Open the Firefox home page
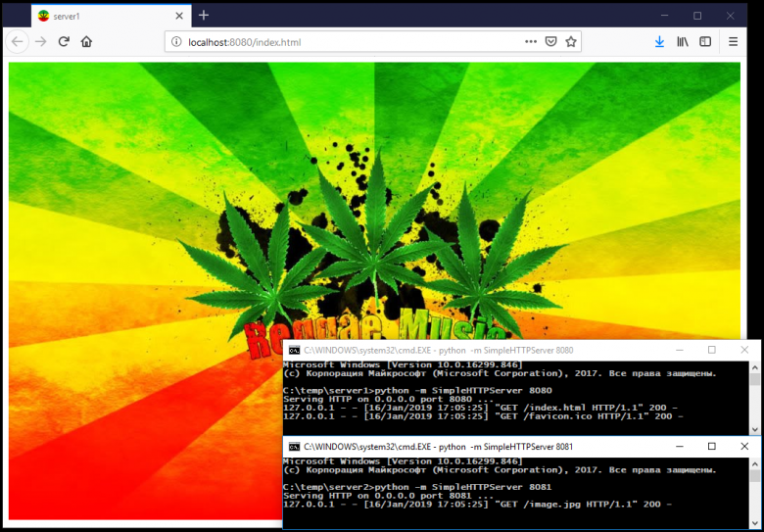Viewport: 764px width, 532px height. 87,42
